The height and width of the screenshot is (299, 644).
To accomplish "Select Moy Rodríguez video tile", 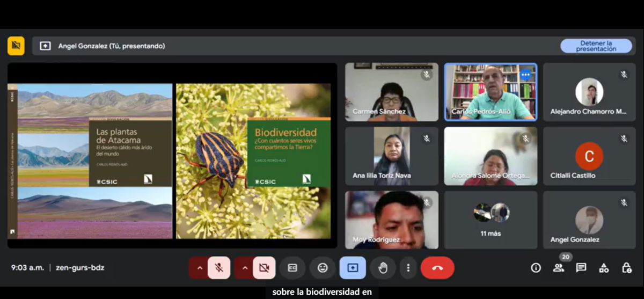I will point(392,220).
